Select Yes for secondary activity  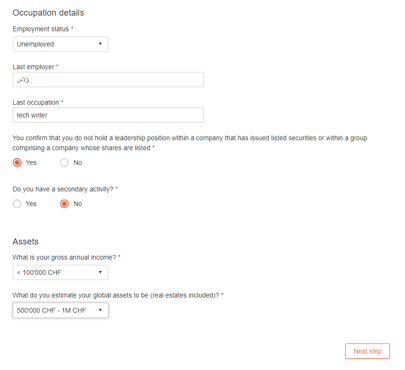pyautogui.click(x=17, y=204)
